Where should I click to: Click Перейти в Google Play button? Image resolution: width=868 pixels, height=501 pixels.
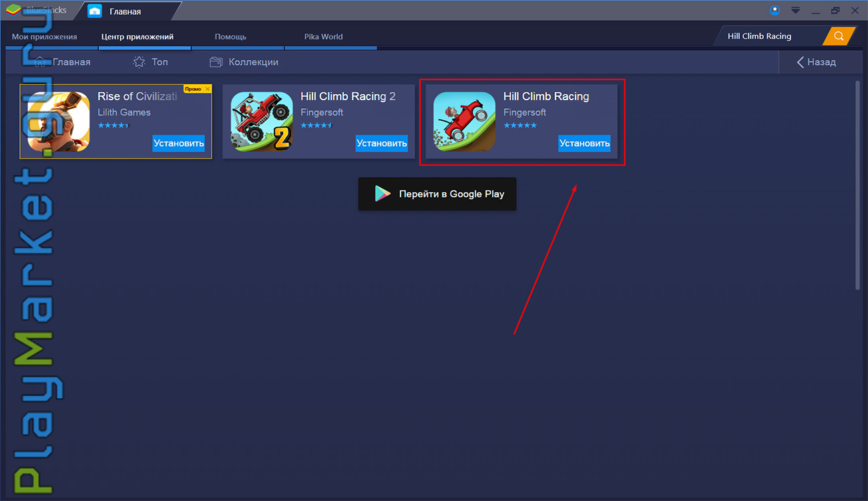click(x=437, y=194)
